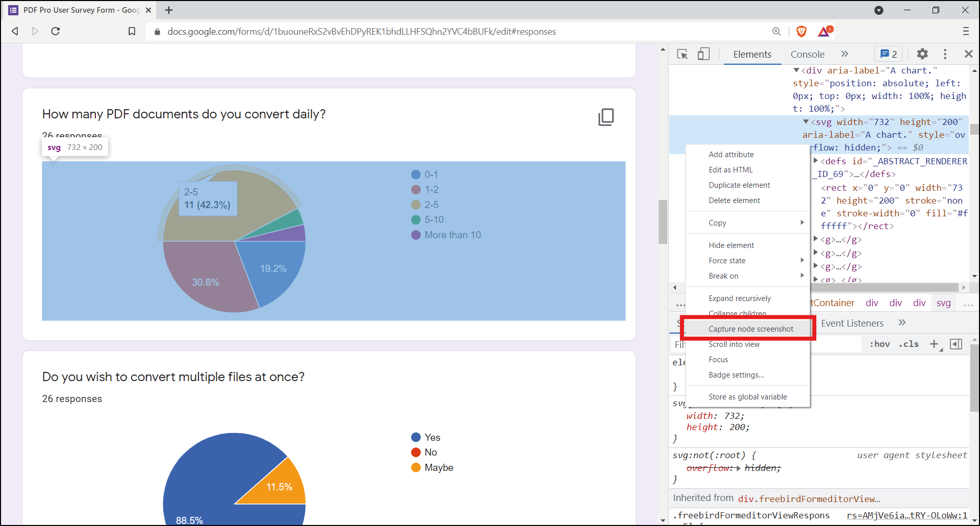
Task: Add a new style rule plus icon
Action: [934, 344]
